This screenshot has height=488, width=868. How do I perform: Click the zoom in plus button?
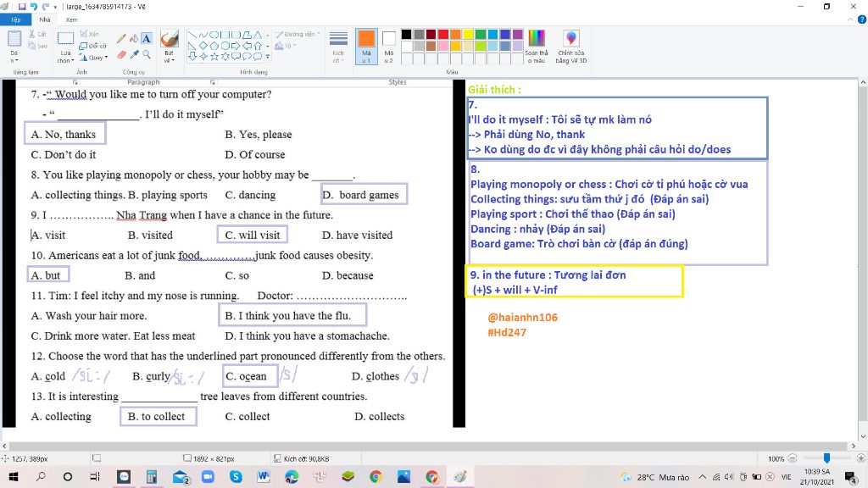860,458
